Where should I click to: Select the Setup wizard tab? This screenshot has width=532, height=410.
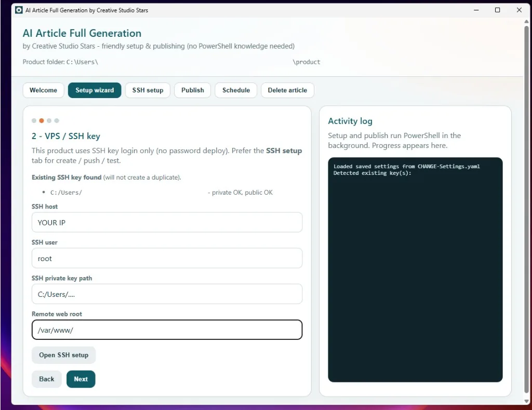pyautogui.click(x=95, y=90)
